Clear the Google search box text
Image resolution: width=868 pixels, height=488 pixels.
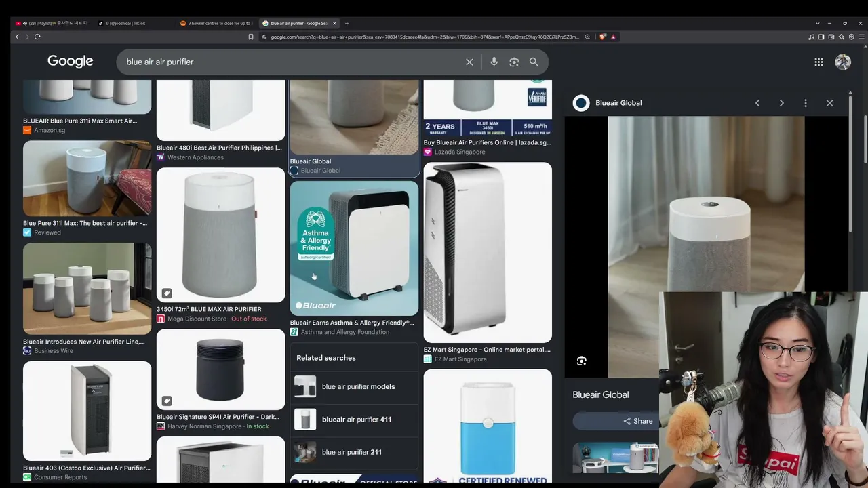click(469, 62)
